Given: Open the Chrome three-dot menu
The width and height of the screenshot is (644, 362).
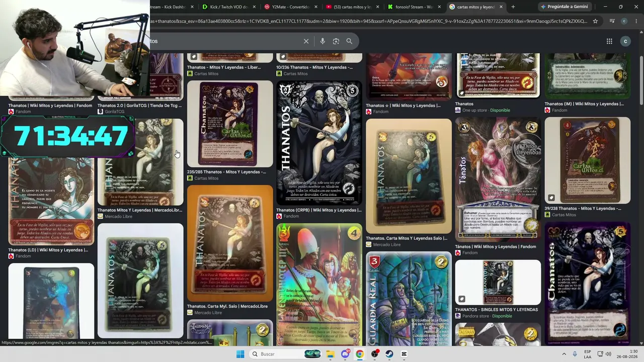Looking at the screenshot, I should point(636,21).
